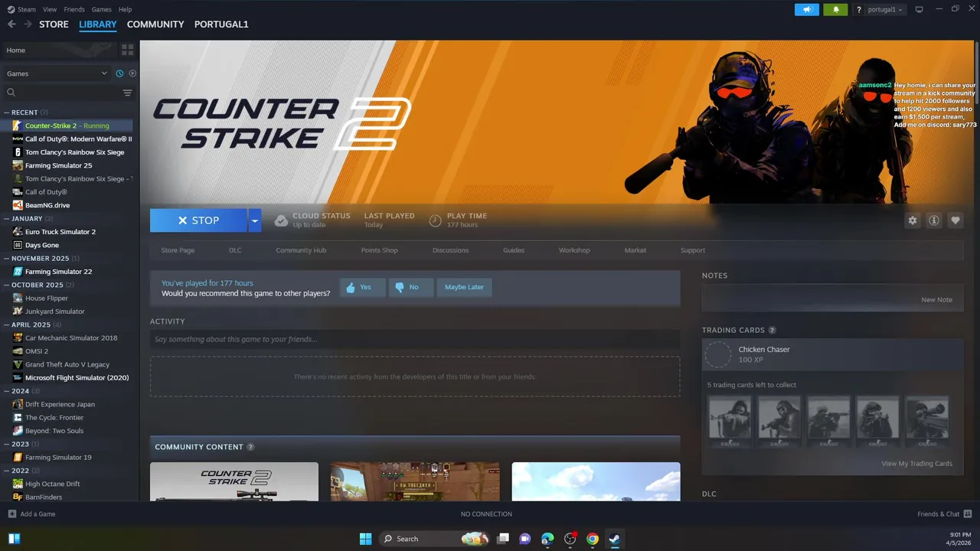Add Counter-Strike 2 to favorites heart
Viewport: 980px width, 551px height.
[x=955, y=220]
